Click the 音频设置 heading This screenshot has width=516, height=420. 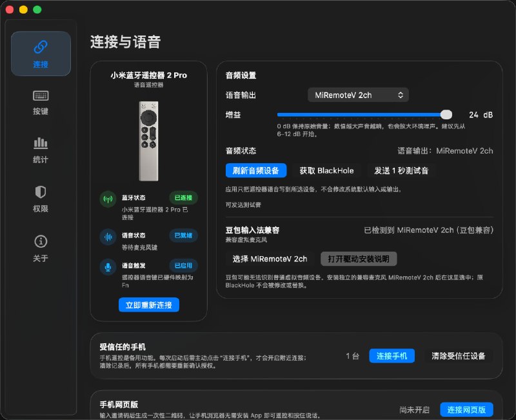click(x=241, y=75)
